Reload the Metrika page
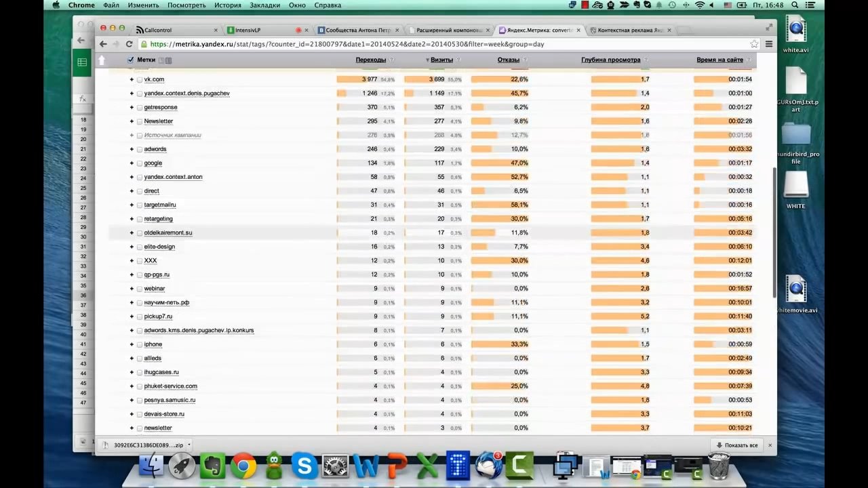Screen dimensions: 868x488 129,44
